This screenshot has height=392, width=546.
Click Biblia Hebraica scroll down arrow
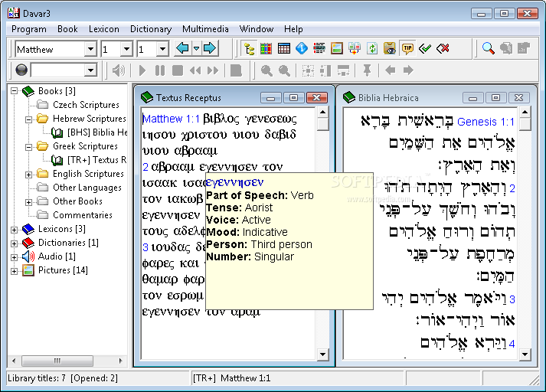pos(525,354)
